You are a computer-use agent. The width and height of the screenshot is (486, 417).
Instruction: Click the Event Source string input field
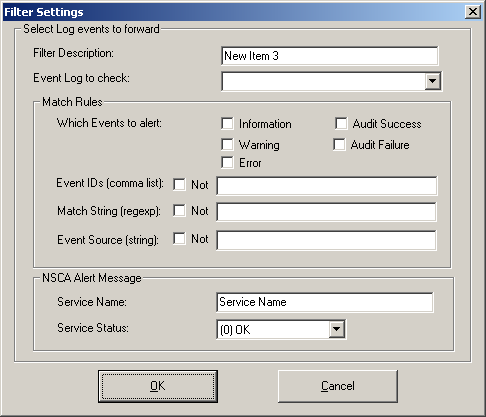326,240
